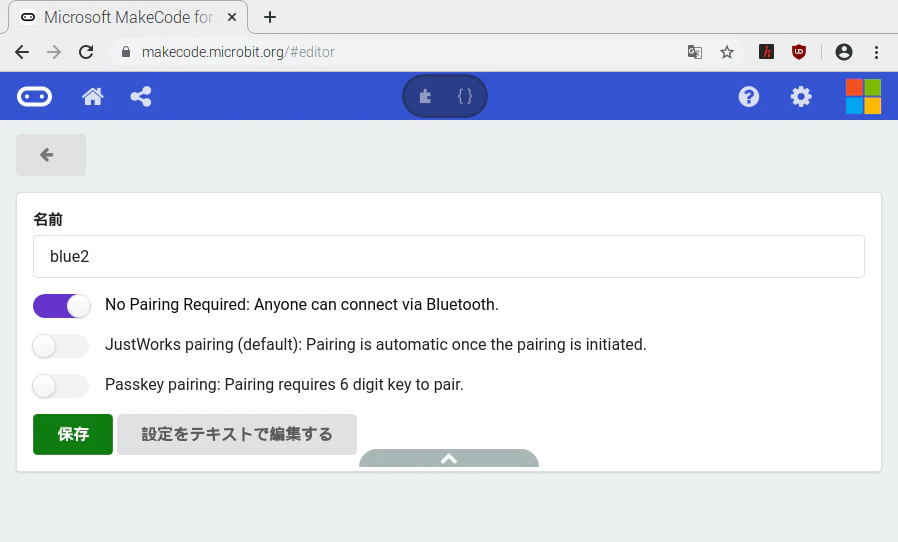The height and width of the screenshot is (542, 898).
Task: Disable No Pairing Required toggle
Action: [61, 305]
